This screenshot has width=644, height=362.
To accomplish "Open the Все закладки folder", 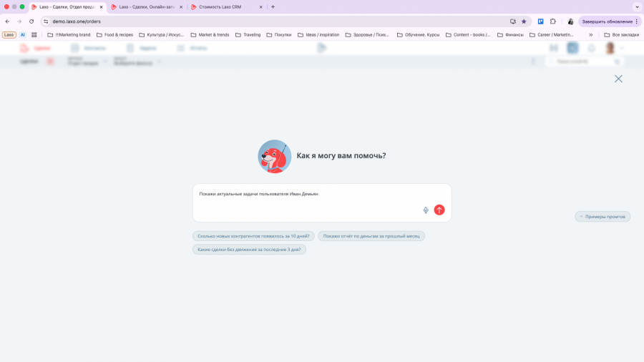I will [x=621, y=34].
